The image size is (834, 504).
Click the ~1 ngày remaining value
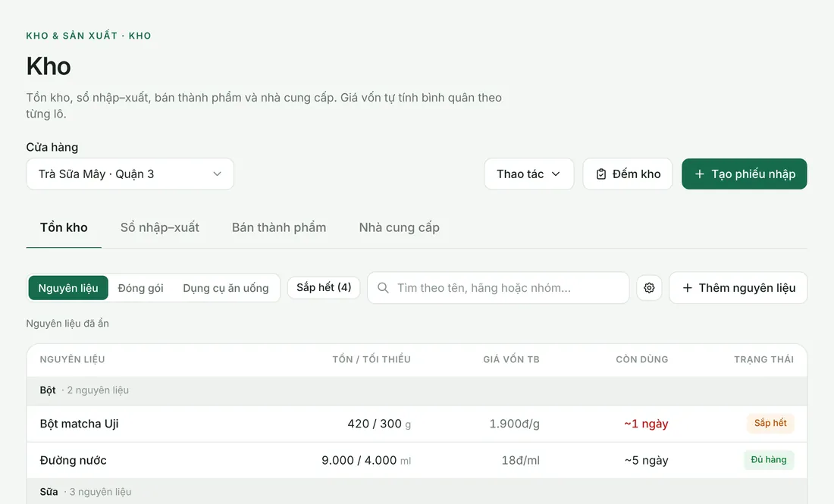(646, 424)
